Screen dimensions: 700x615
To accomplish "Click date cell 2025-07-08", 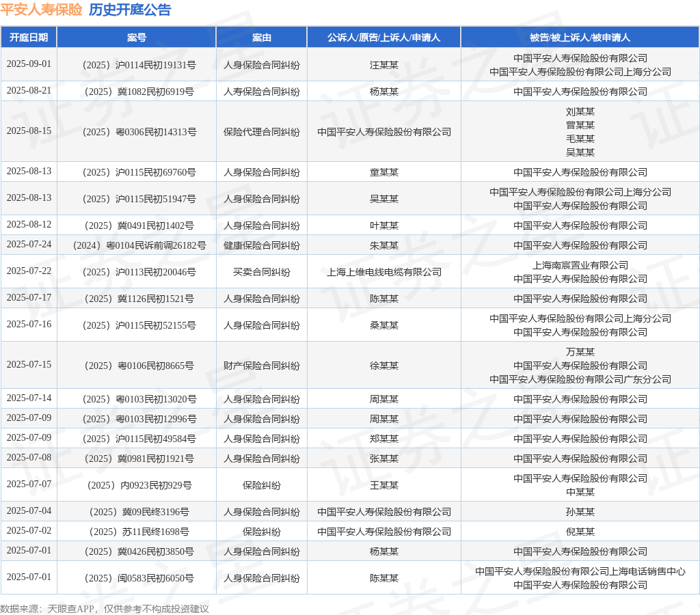I will [x=29, y=457].
